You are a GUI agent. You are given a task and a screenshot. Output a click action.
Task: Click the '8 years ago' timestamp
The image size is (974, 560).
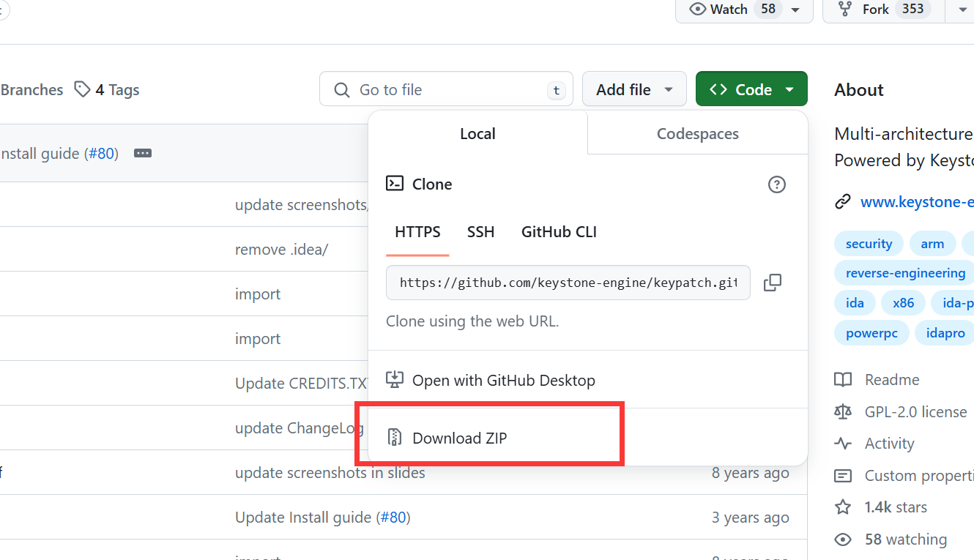click(751, 472)
